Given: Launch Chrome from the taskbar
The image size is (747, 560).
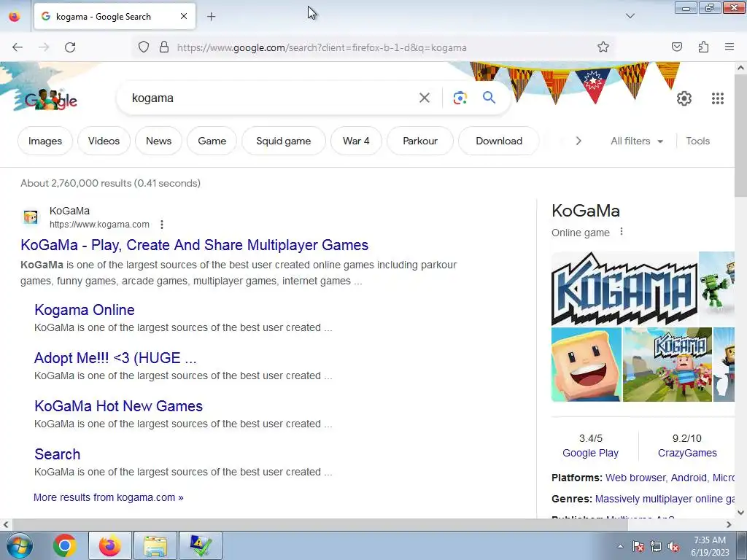Looking at the screenshot, I should [65, 545].
